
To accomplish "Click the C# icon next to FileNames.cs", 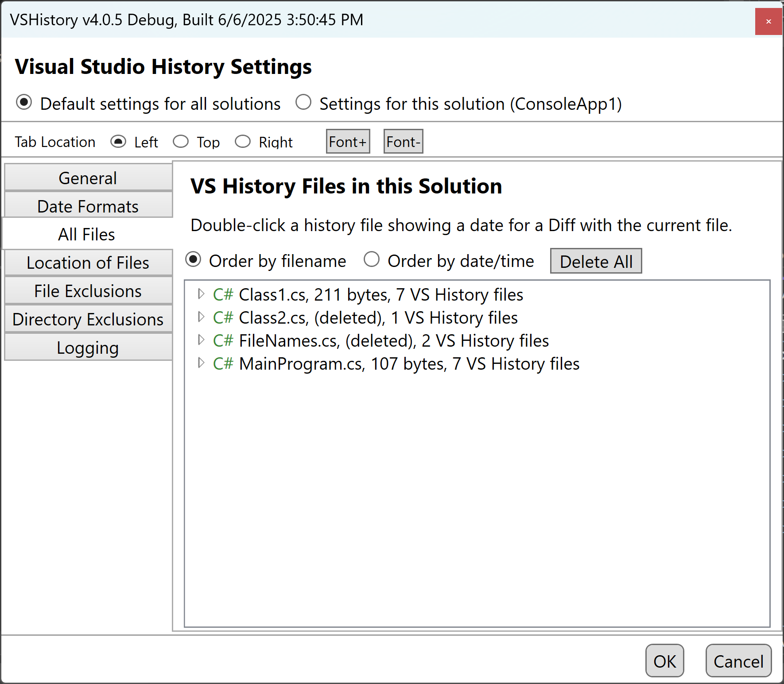I will pos(223,340).
